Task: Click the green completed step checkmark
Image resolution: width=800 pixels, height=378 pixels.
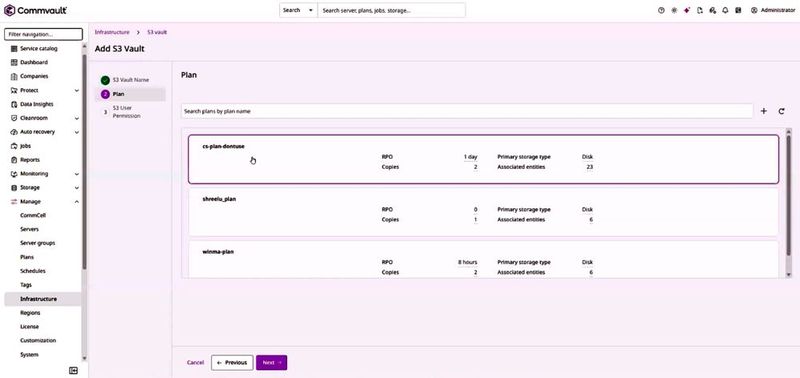Action: 105,80
